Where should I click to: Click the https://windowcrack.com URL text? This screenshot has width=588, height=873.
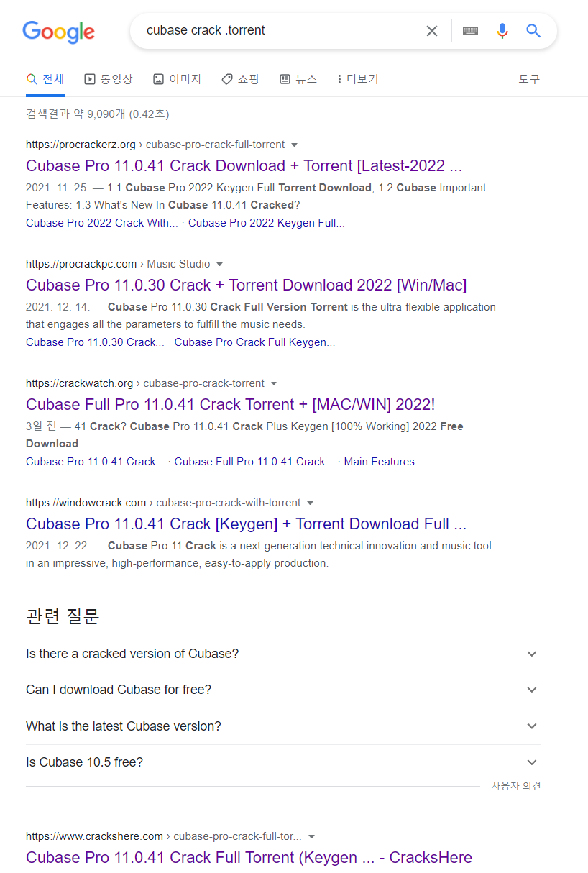click(x=86, y=503)
